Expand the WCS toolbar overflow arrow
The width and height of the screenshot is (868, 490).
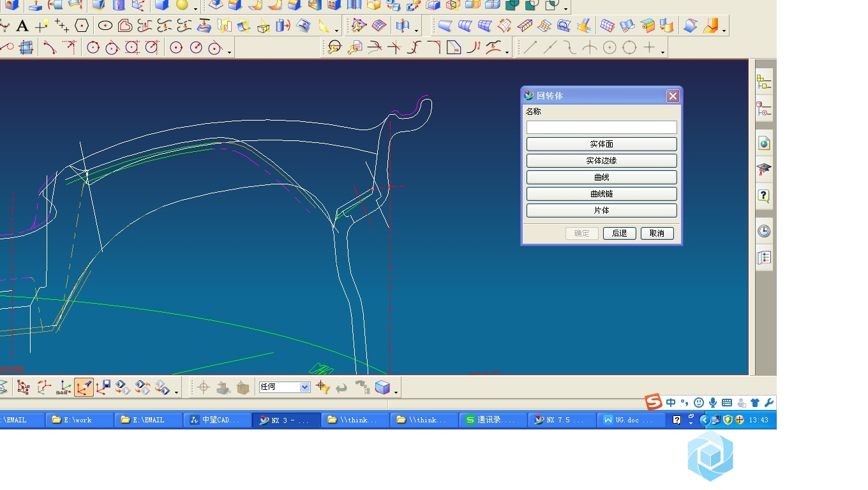point(177,391)
